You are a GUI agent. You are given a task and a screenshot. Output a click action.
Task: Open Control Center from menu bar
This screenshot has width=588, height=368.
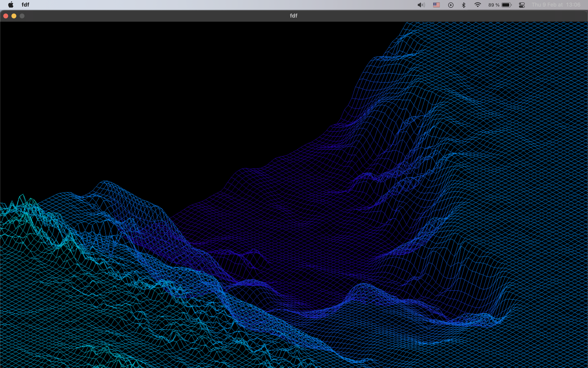click(522, 5)
